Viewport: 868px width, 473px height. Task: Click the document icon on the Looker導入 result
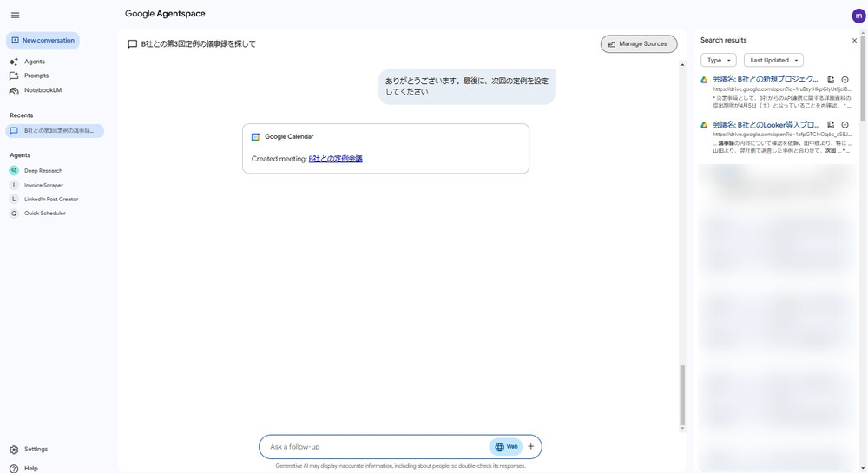831,125
